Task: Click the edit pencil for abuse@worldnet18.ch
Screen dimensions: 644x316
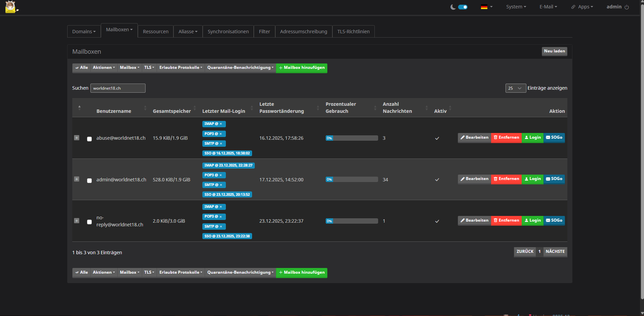Action: pos(463,137)
